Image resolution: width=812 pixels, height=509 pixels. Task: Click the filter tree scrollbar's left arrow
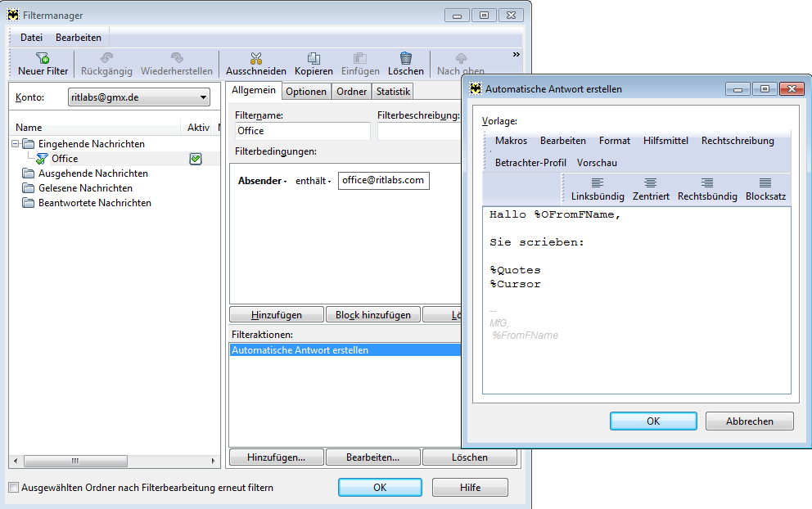16,461
